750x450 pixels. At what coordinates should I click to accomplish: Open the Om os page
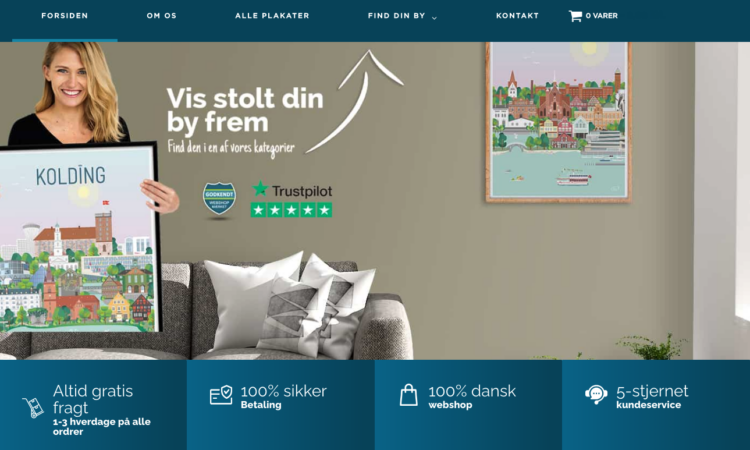[162, 16]
